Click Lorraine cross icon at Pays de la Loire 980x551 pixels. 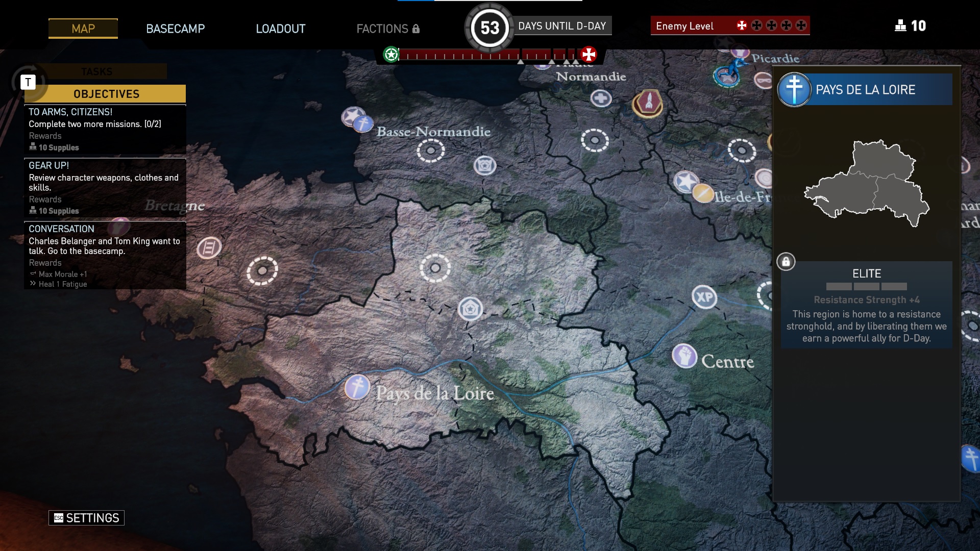357,387
